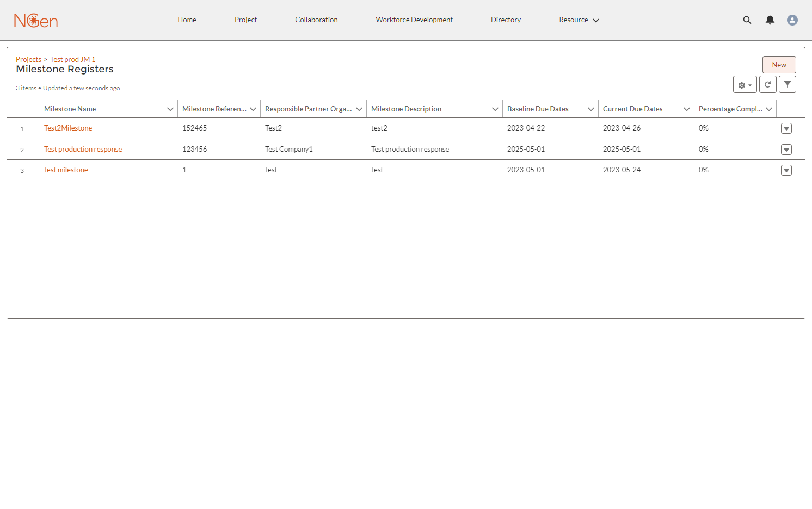The width and height of the screenshot is (812, 509).
Task: Expand the Resource navigation menu
Action: click(579, 20)
